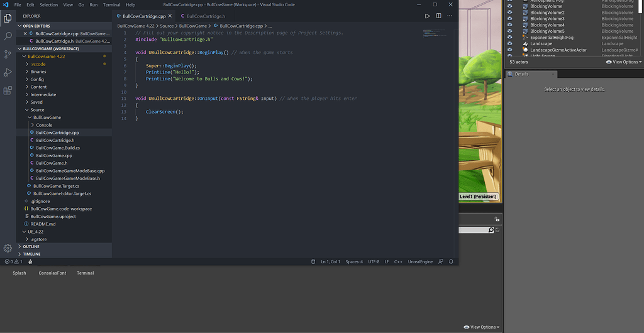Run the code with the play icon
The image size is (644, 333).
point(428,16)
